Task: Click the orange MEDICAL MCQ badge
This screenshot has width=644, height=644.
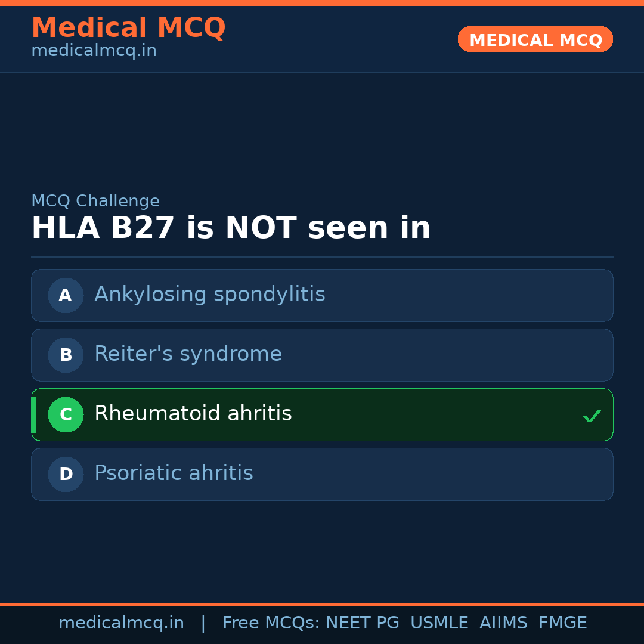Action: point(535,39)
